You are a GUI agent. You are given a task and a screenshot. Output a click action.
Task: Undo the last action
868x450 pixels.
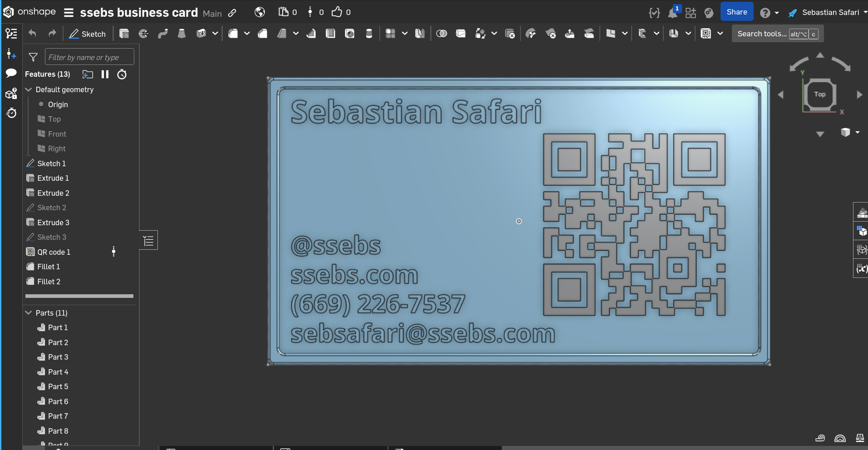[x=32, y=34]
